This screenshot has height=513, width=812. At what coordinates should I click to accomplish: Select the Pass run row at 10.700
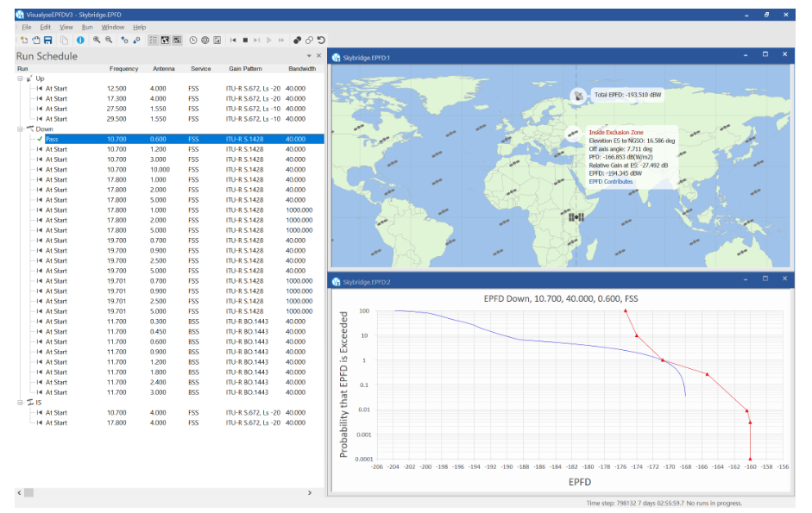177,139
